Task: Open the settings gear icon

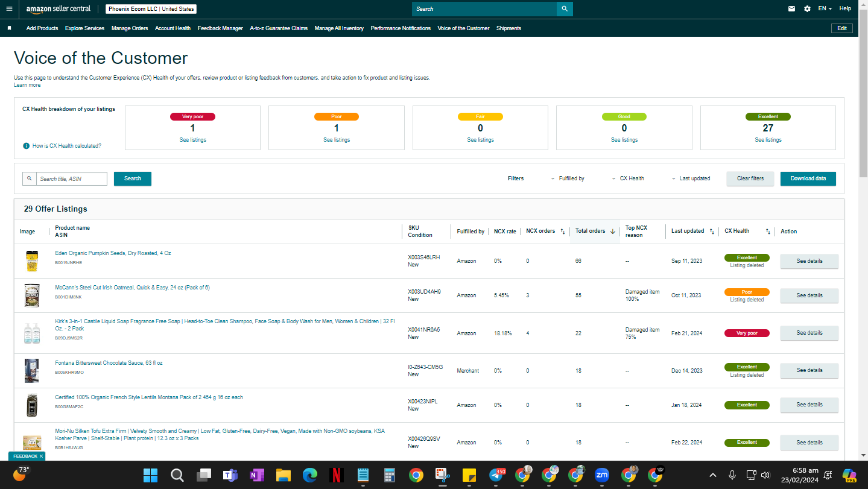Action: [x=808, y=9]
